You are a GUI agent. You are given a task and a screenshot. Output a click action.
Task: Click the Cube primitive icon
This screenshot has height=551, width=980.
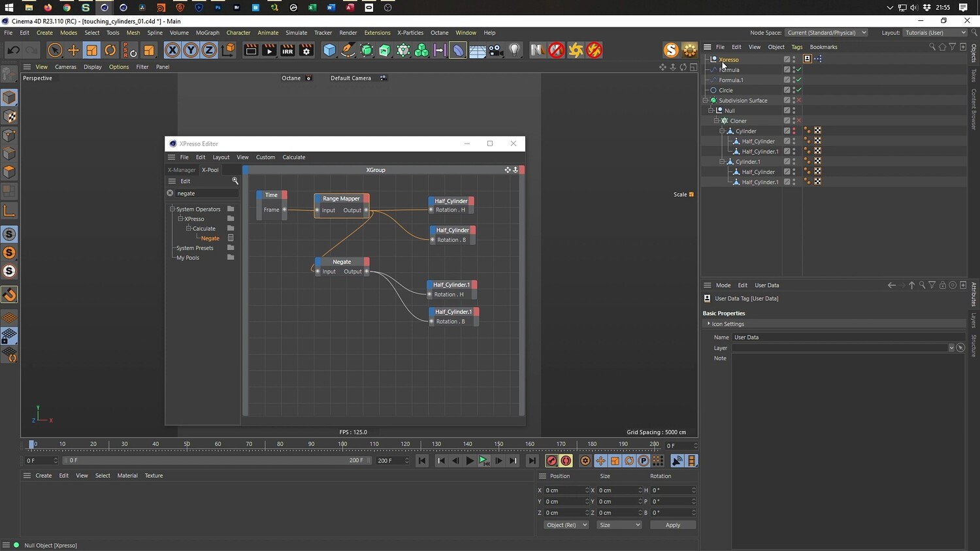coord(330,50)
